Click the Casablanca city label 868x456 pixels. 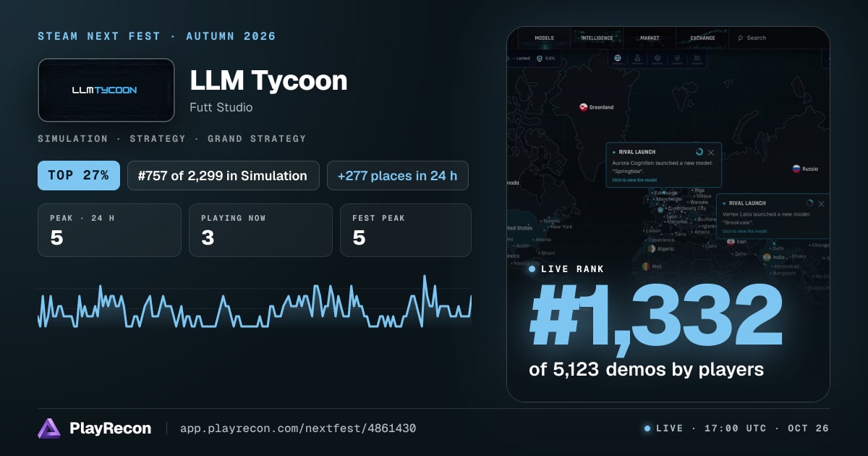click(x=661, y=240)
